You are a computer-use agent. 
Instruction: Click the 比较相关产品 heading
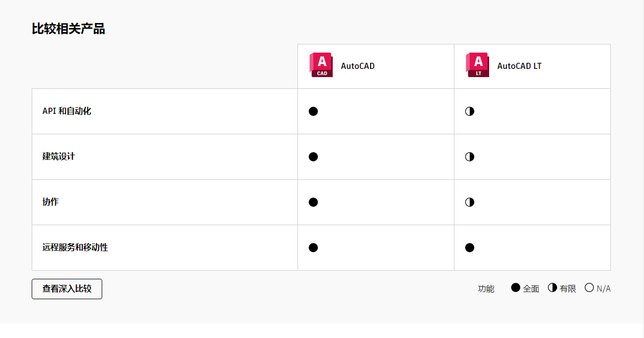click(x=68, y=29)
